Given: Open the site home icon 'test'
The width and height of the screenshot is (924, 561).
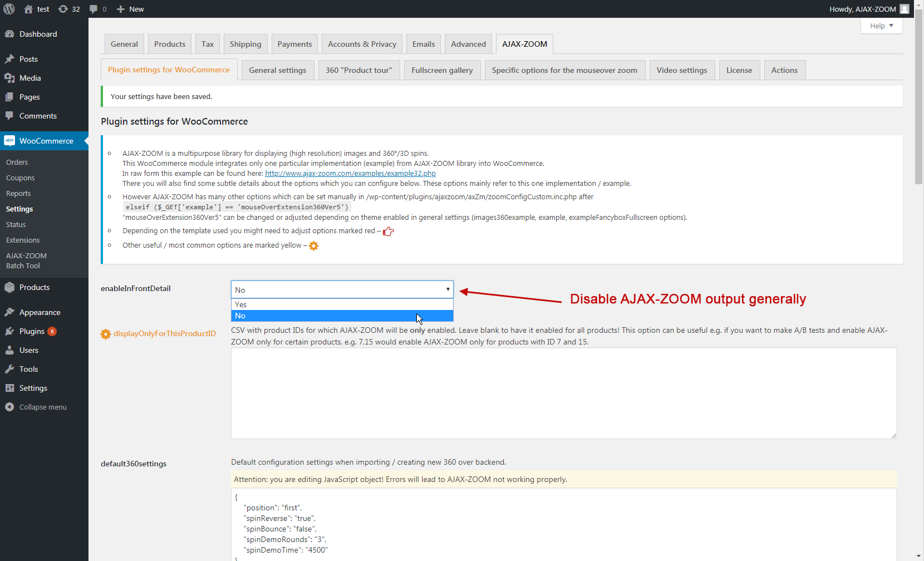Looking at the screenshot, I should (28, 9).
